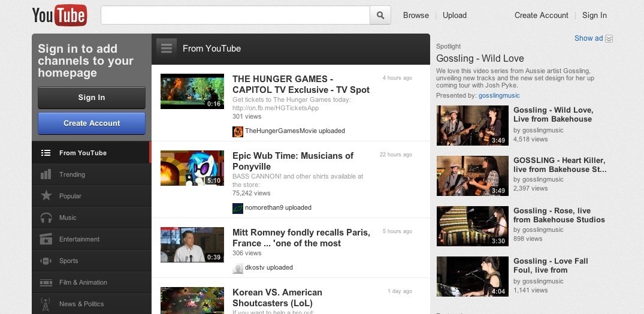
Task: Expand the Show ad arrow icon
Action: 609,38
